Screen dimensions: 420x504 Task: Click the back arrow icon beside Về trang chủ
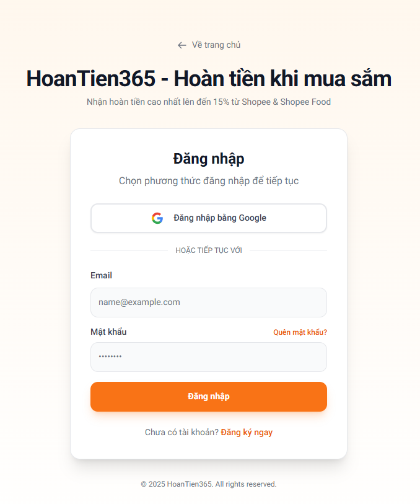(182, 45)
